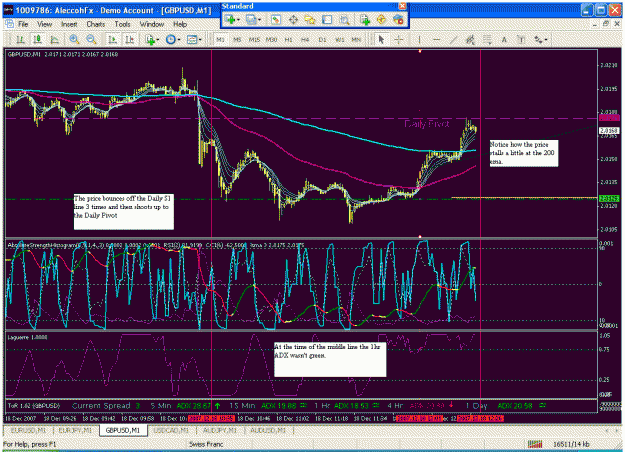
Task: Select the Draw Vertical Line tool
Action: click(x=419, y=39)
